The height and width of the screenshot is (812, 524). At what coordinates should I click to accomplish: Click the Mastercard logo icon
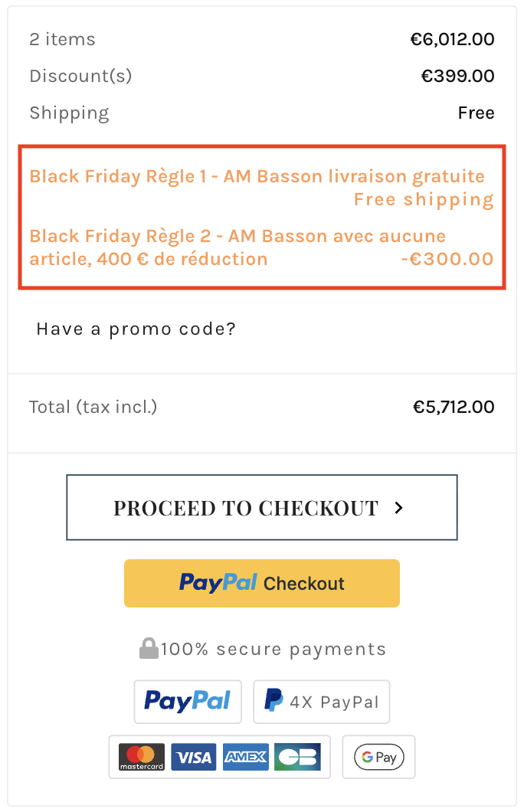click(141, 757)
